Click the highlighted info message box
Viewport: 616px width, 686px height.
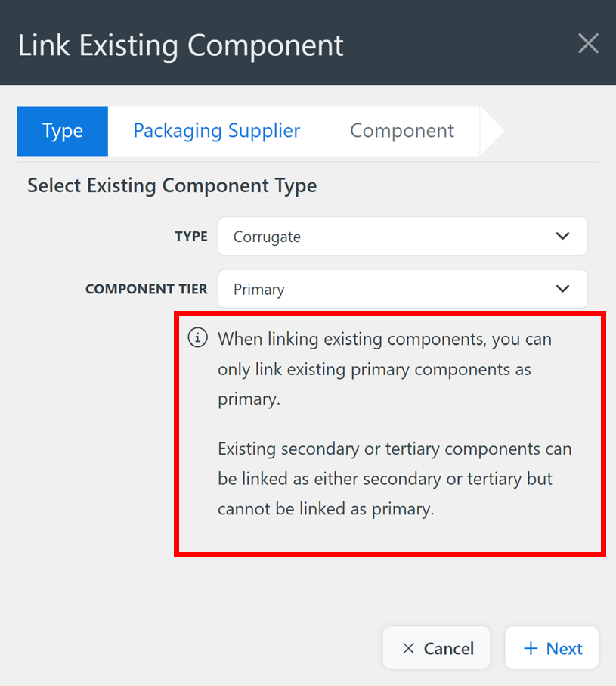[390, 433]
